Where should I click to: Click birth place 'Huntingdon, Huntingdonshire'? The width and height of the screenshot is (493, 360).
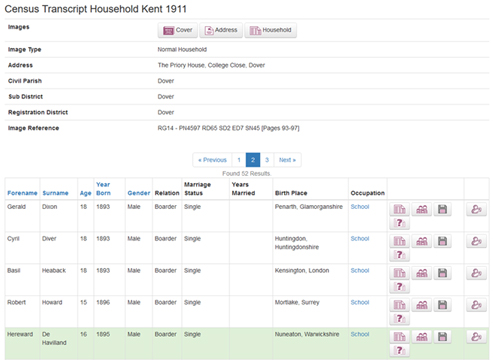pos(297,243)
